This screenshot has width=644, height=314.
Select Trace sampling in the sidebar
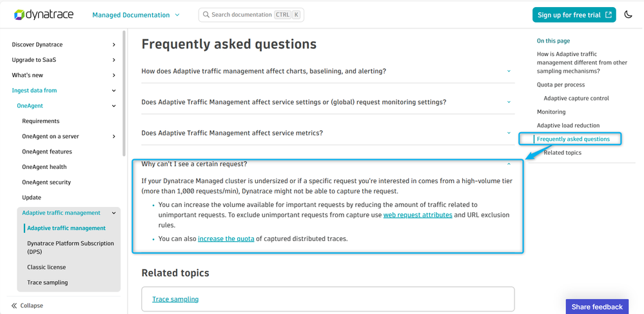click(x=48, y=282)
